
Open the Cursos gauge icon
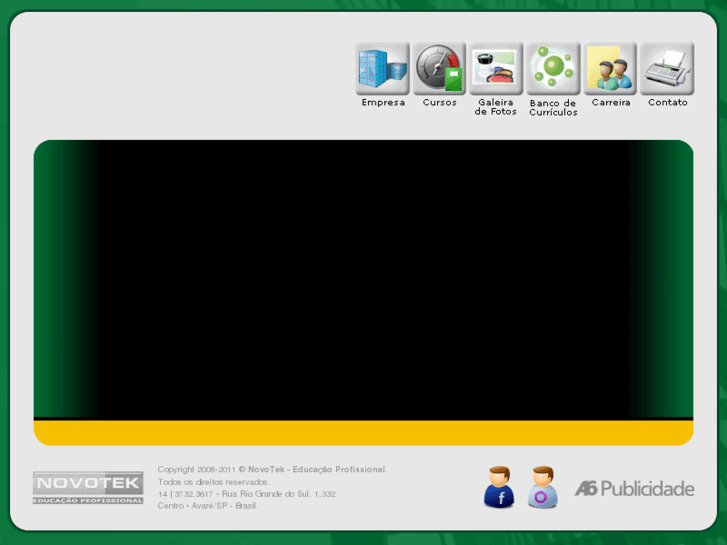point(439,69)
